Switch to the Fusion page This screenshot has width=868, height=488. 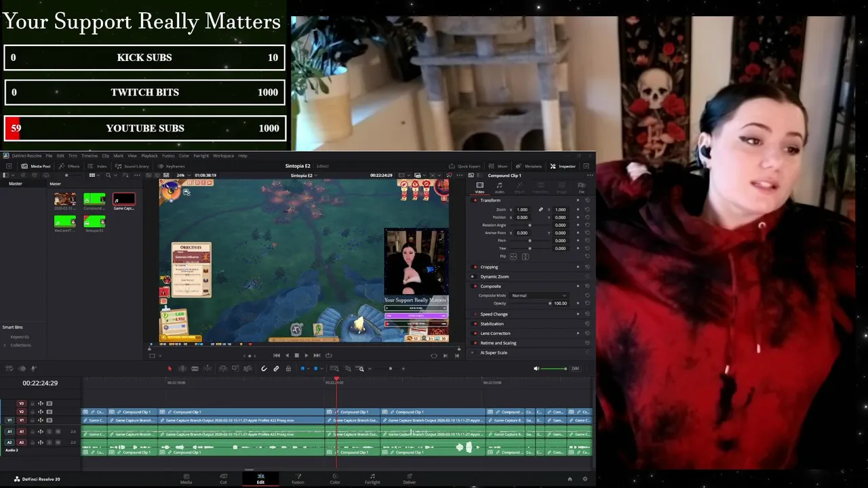click(x=298, y=479)
